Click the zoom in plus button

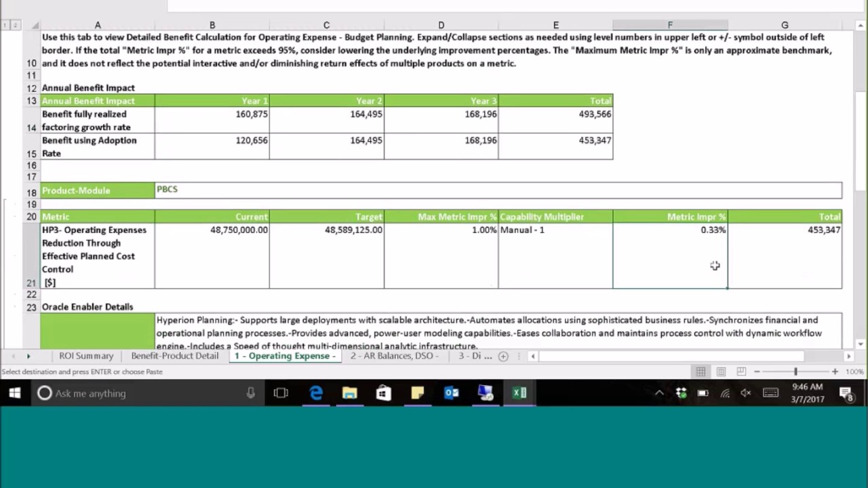click(835, 371)
